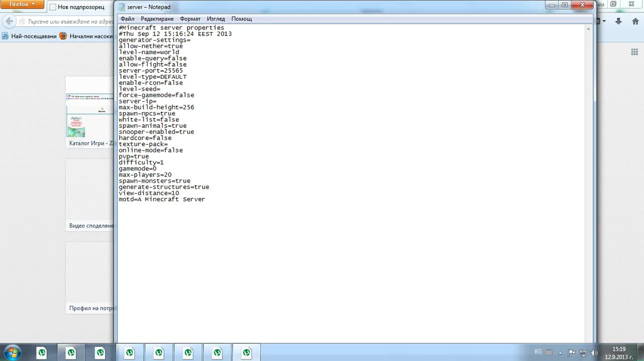Click the 'spawn-animals=true' line
Image resolution: width=644 pixels, height=361 pixels.
coord(152,126)
